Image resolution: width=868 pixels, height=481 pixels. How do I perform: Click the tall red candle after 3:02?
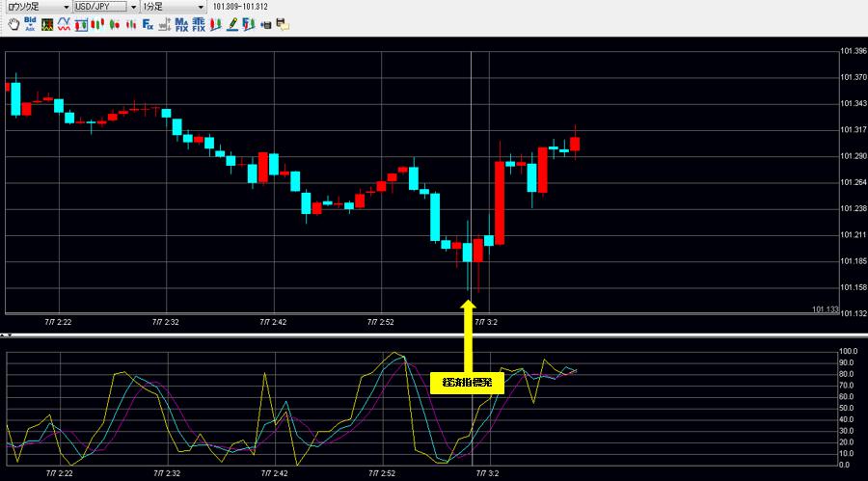pyautogui.click(x=500, y=202)
